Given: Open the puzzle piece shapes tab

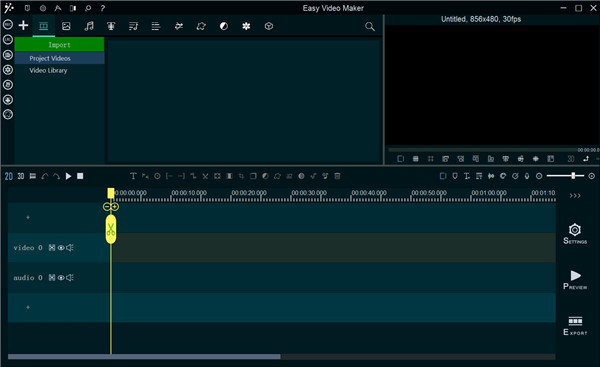Looking at the screenshot, I should click(201, 26).
